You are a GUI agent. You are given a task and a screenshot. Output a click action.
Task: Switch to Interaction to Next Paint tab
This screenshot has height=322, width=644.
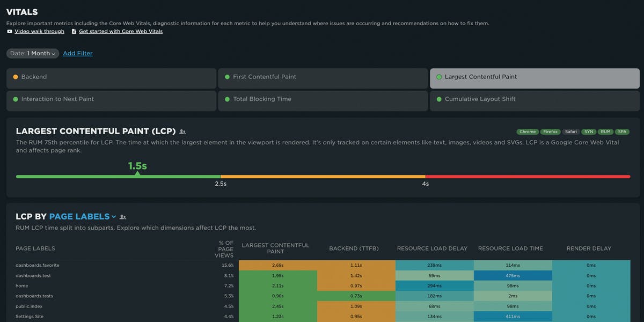[111, 100]
